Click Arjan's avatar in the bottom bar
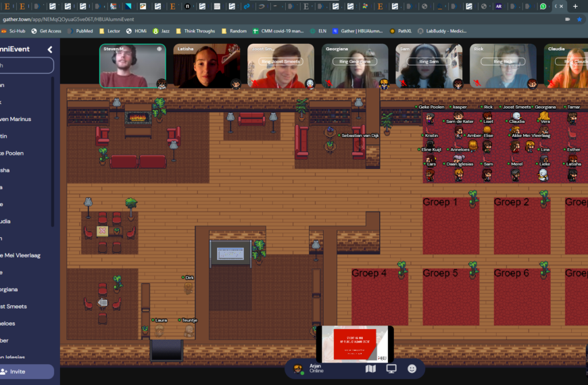This screenshot has height=385, width=588. tap(299, 369)
